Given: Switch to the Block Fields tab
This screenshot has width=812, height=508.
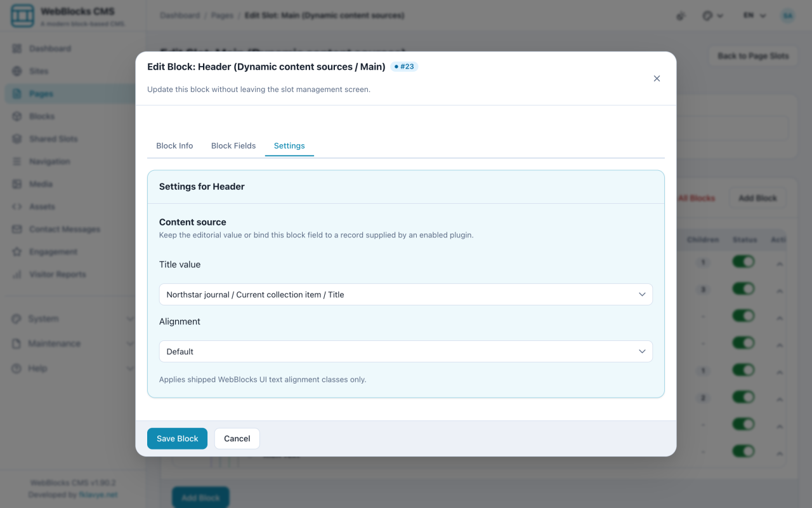Looking at the screenshot, I should pos(233,146).
